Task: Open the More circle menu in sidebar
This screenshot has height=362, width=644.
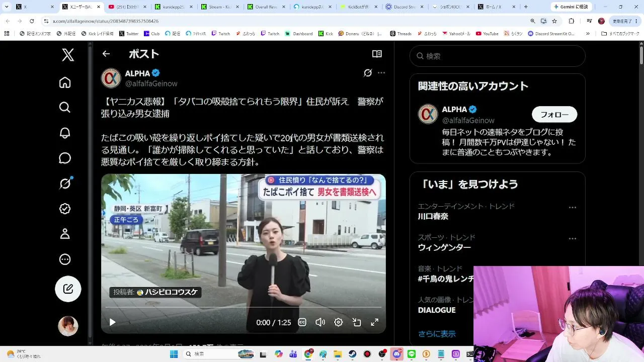Action: click(65, 259)
